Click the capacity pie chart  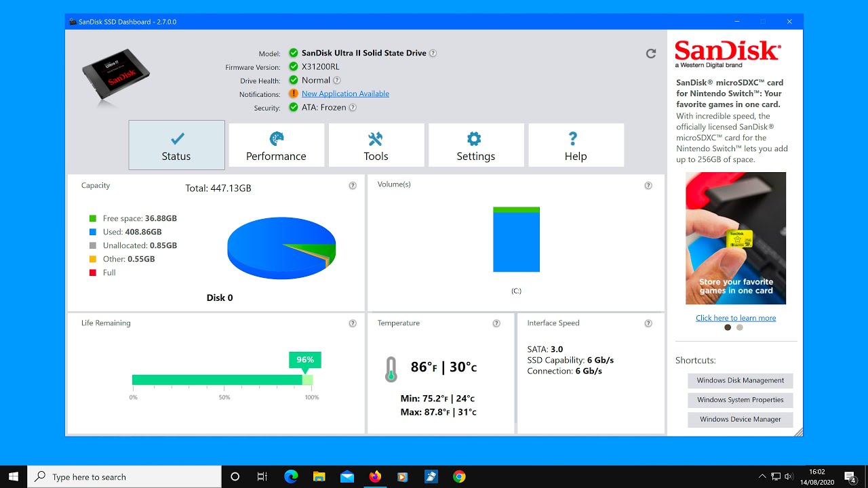point(281,248)
